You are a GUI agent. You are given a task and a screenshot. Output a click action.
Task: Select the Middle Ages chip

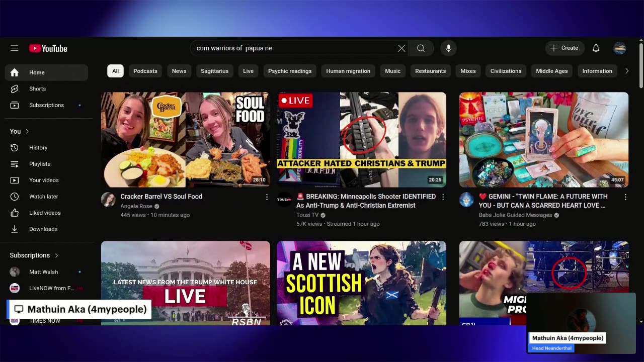click(x=552, y=71)
